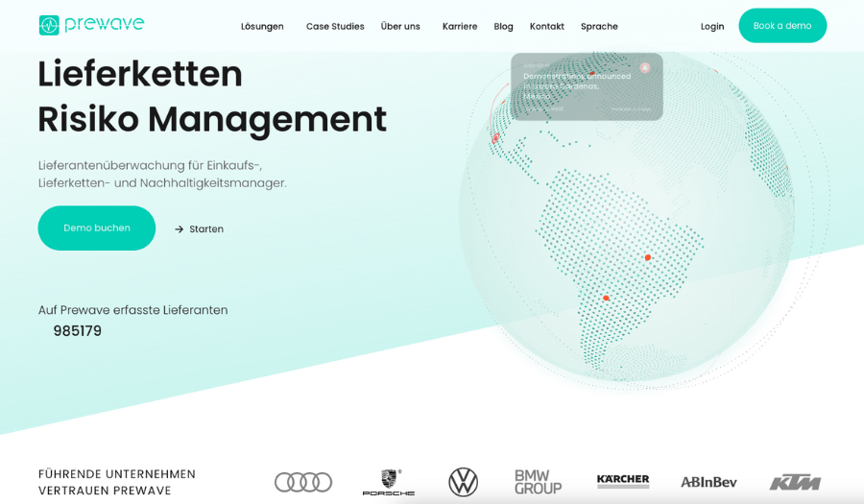Image resolution: width=864 pixels, height=504 pixels.
Task: Click the Kärcher logo
Action: 623,481
